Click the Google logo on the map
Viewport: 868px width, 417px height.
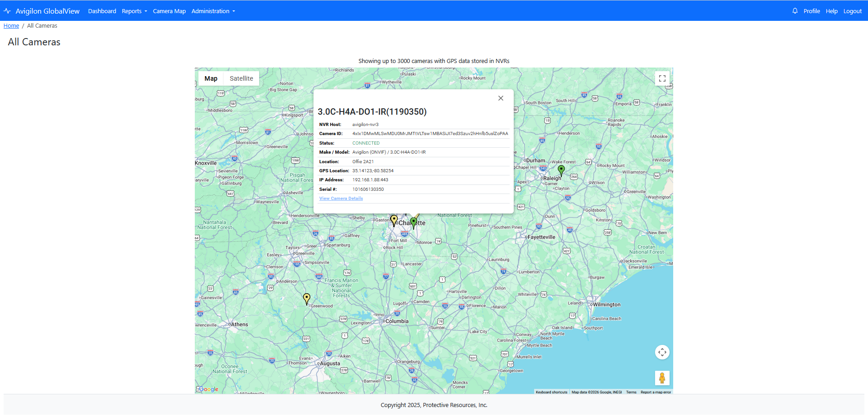tap(208, 389)
